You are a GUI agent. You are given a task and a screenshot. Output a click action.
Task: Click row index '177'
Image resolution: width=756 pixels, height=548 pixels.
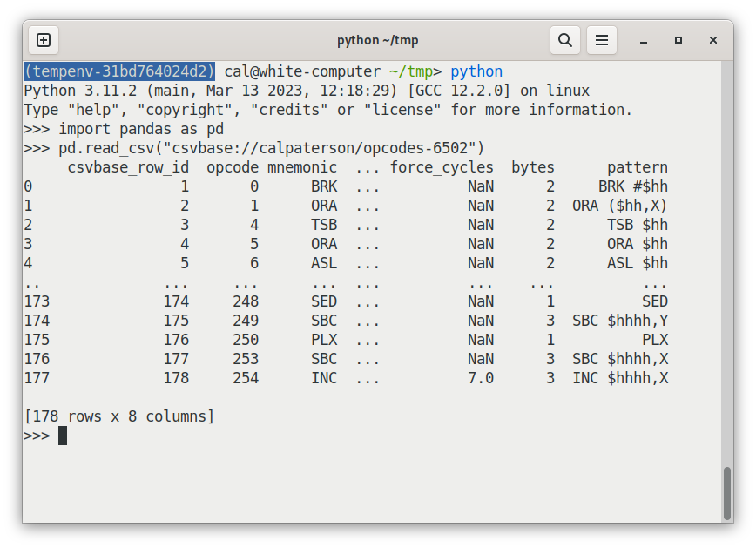pos(37,378)
